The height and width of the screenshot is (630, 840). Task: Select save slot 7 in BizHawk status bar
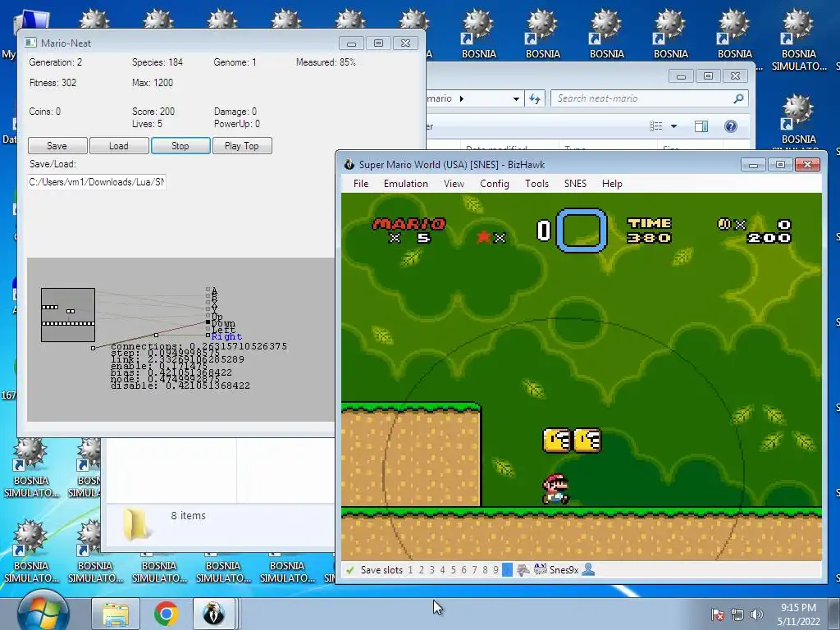(x=474, y=570)
